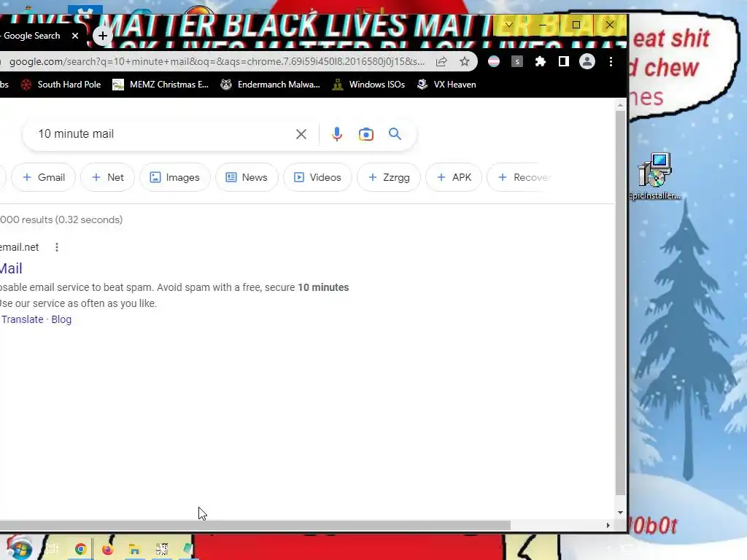Viewport: 747px width, 560px height.
Task: Open File Explorer from the taskbar
Action: (134, 550)
